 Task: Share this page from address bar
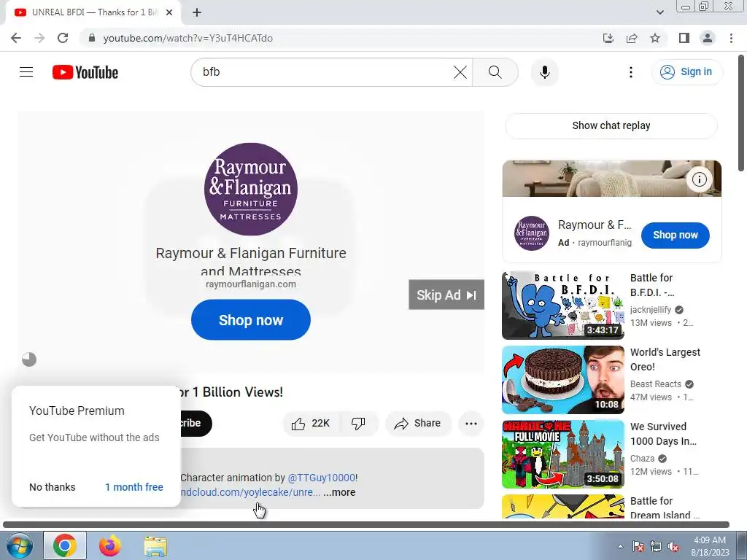(x=632, y=38)
